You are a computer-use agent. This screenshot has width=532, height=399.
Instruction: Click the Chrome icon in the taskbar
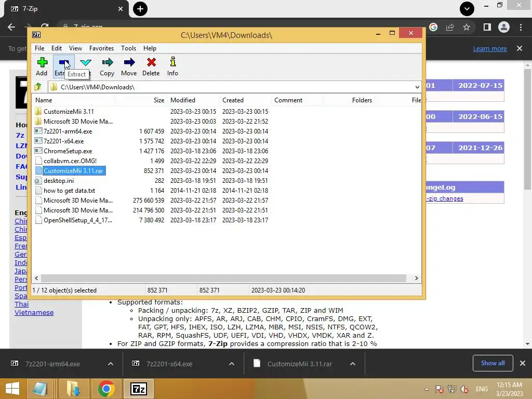point(106,389)
